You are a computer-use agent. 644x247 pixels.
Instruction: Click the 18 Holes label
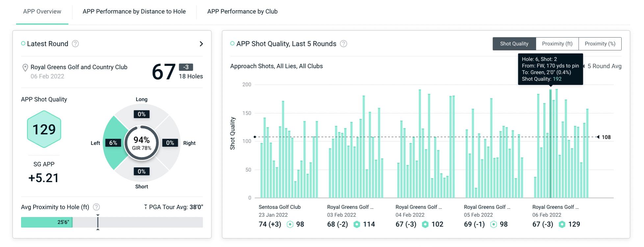pos(191,76)
